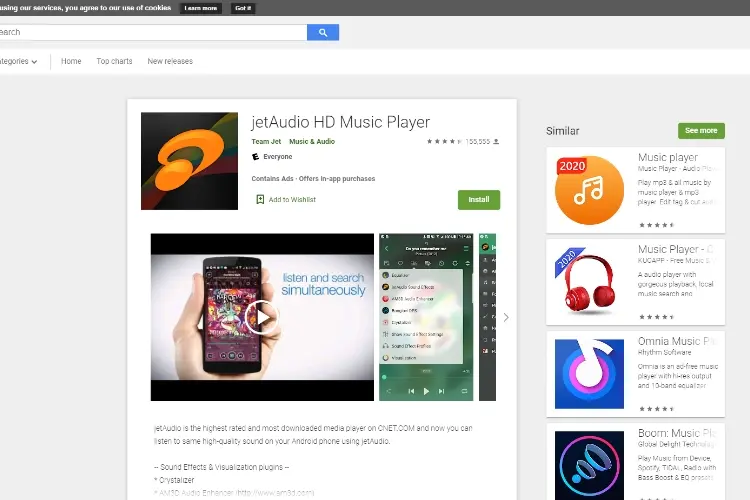
Task: Click the blue search magnifier button
Action: click(323, 33)
